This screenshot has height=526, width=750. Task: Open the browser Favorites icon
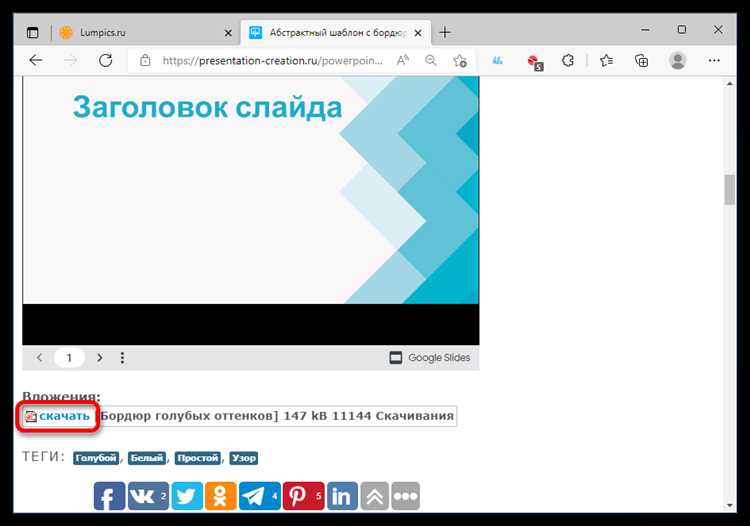point(606,60)
